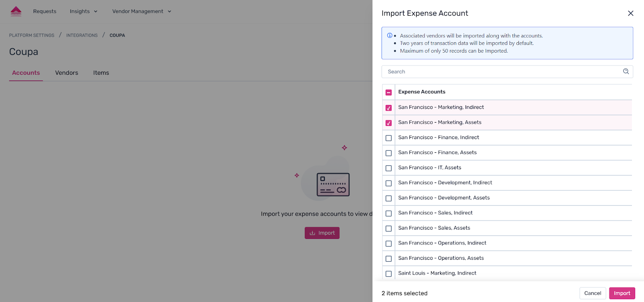The height and width of the screenshot is (302, 644).
Task: Click the Import Expense Account title
Action: click(425, 13)
